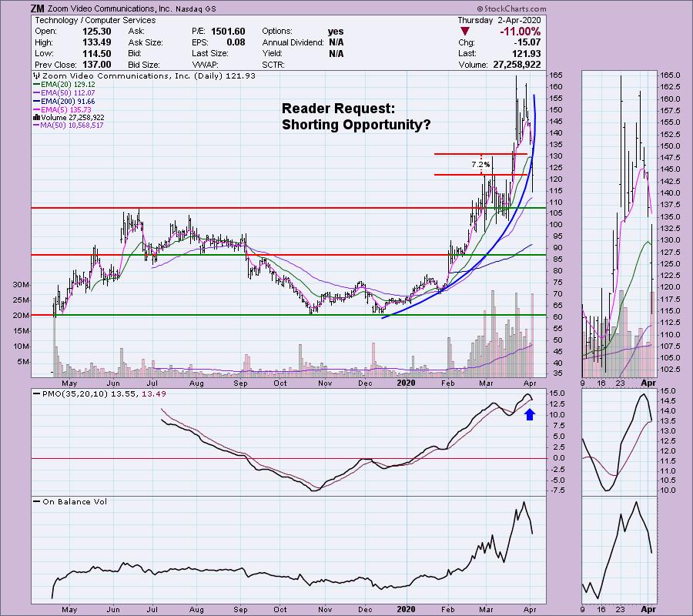Select the Last price 121.93 in the header table

pos(526,53)
